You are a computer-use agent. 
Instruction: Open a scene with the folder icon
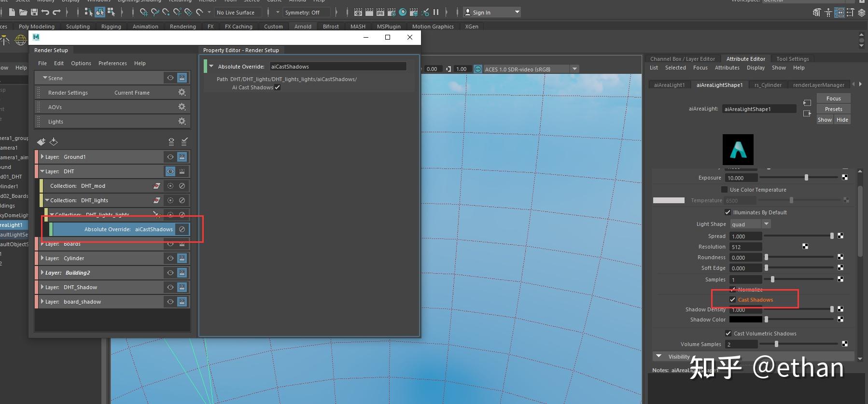click(23, 12)
